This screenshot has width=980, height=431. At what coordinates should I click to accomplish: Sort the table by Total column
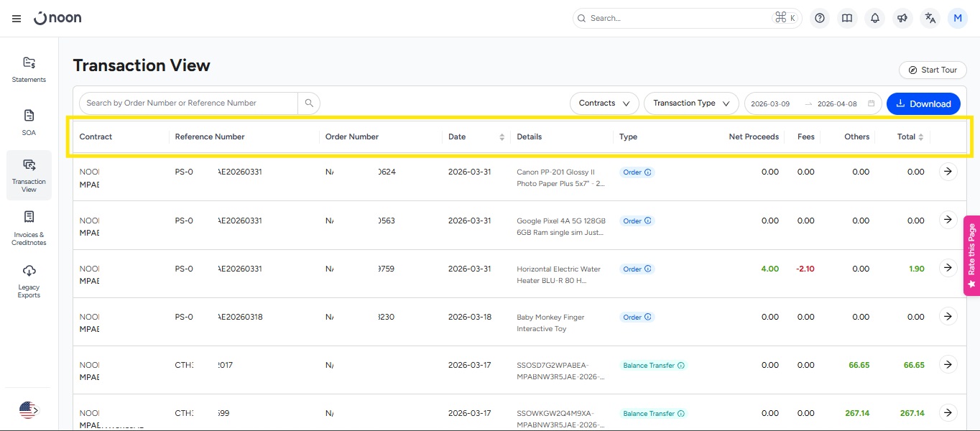pos(920,137)
